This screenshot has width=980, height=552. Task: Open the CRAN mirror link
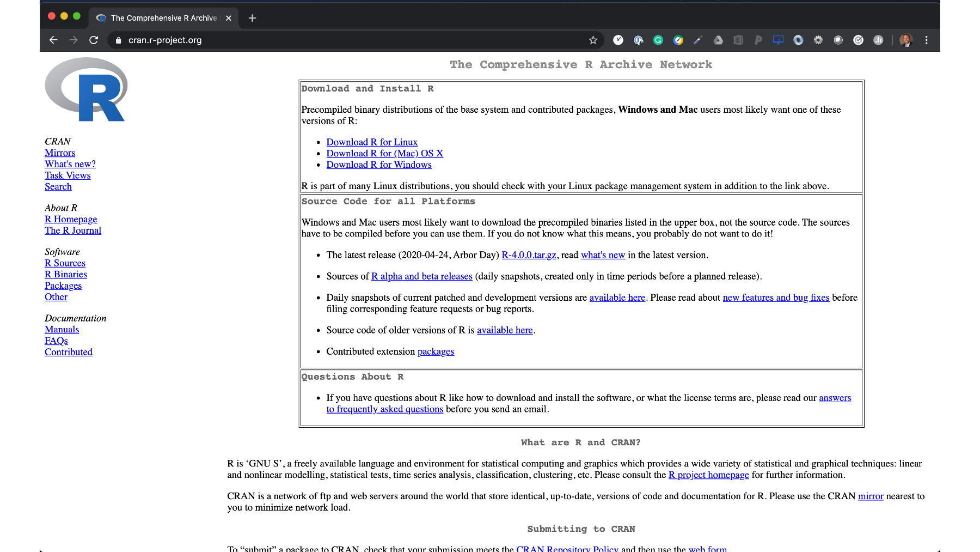point(871,496)
